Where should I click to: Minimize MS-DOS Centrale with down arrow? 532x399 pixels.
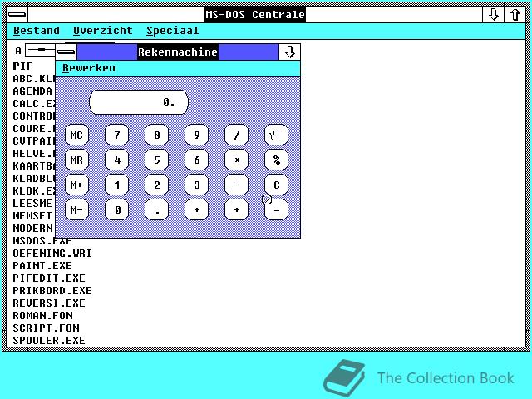(x=493, y=15)
